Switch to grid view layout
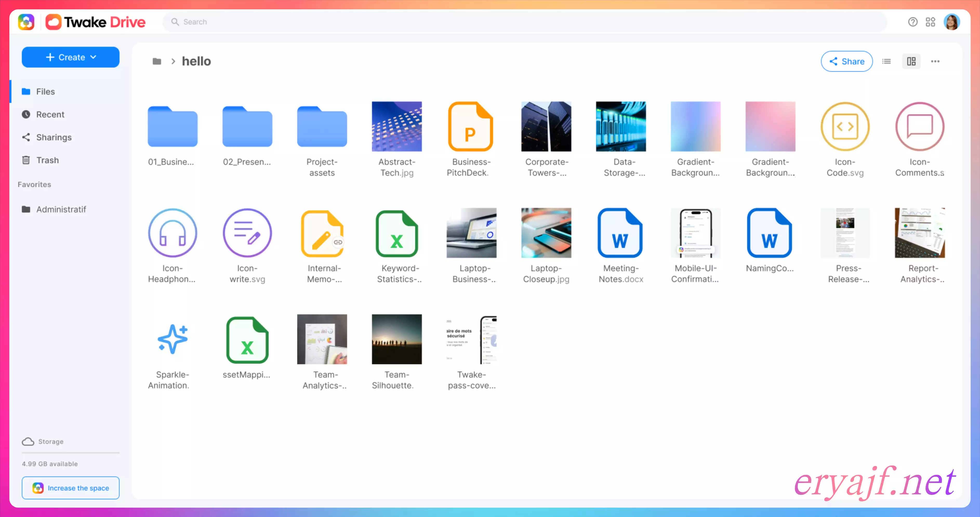Image resolution: width=980 pixels, height=517 pixels. click(911, 61)
